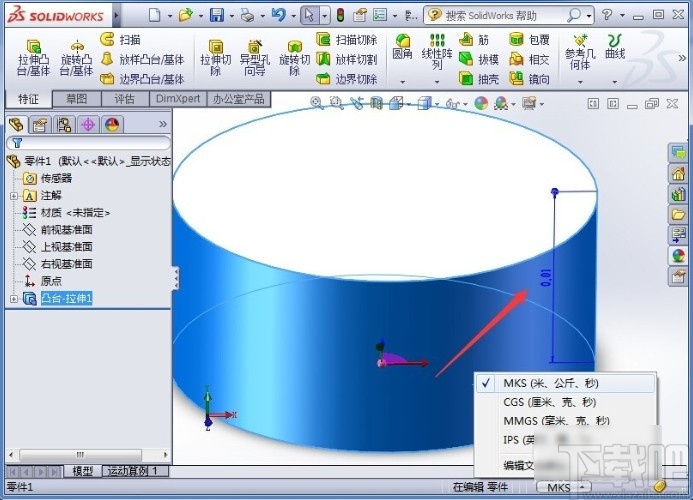693x500 pixels.
Task: Open Appearances color ball in task pane
Action: click(x=678, y=255)
